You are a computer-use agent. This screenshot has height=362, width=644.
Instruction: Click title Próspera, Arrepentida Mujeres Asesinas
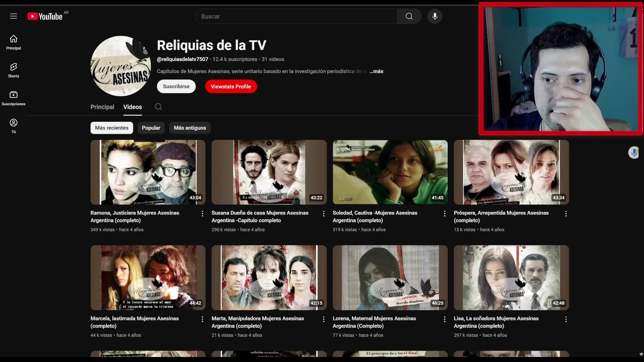click(x=501, y=217)
